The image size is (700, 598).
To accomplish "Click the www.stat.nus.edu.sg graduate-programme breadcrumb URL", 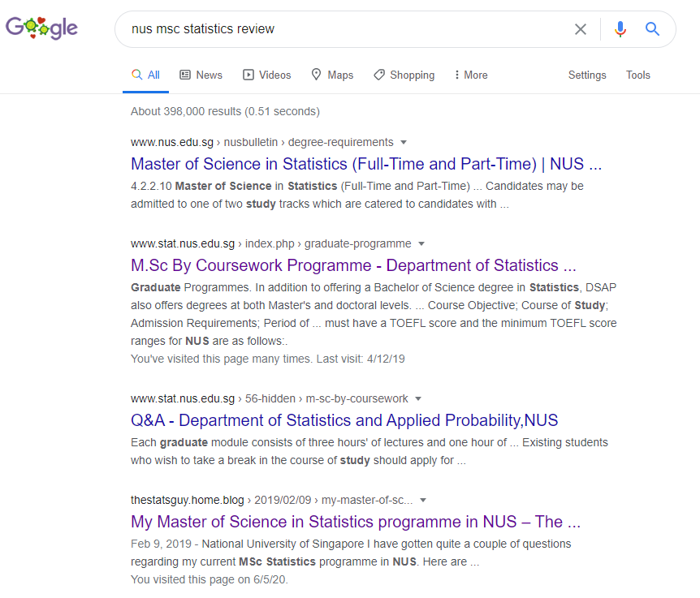I will (271, 243).
